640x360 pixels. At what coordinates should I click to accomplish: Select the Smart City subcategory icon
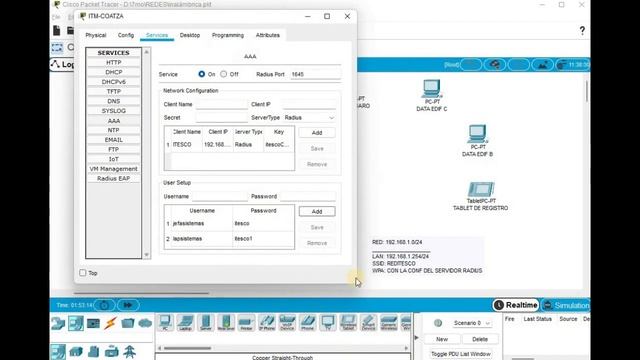tap(93, 351)
